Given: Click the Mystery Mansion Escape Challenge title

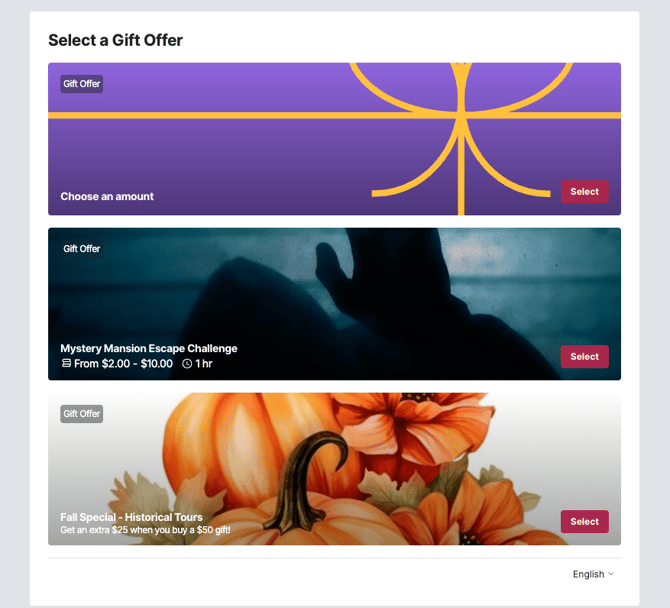Looking at the screenshot, I should [x=149, y=348].
